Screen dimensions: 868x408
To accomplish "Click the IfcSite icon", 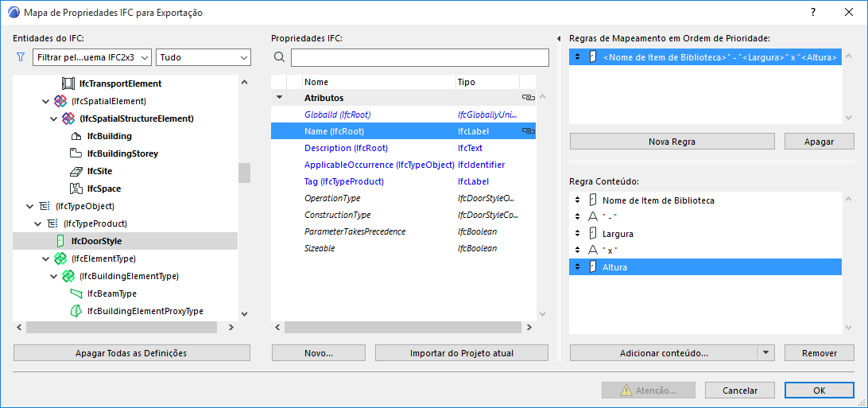I will pyautogui.click(x=76, y=171).
